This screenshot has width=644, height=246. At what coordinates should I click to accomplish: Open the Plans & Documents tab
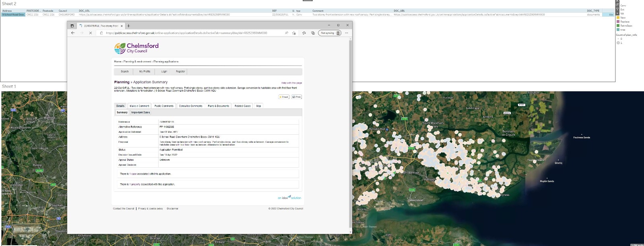[218, 106]
